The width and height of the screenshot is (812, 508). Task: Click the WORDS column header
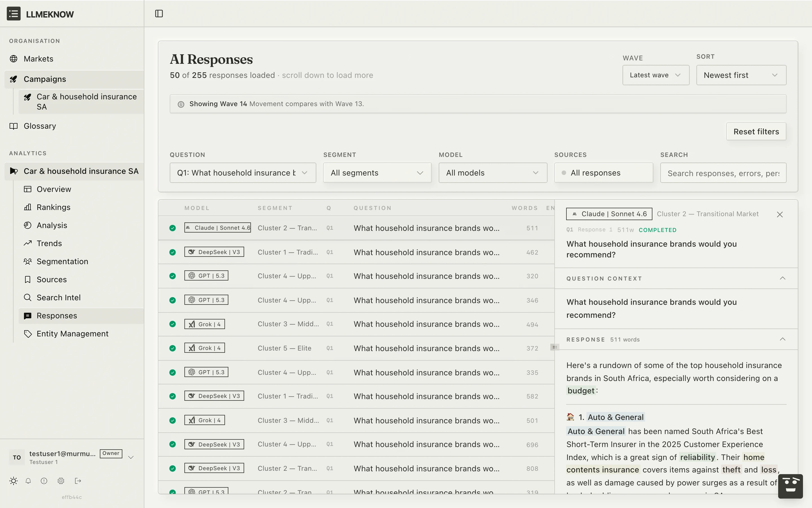coord(524,208)
